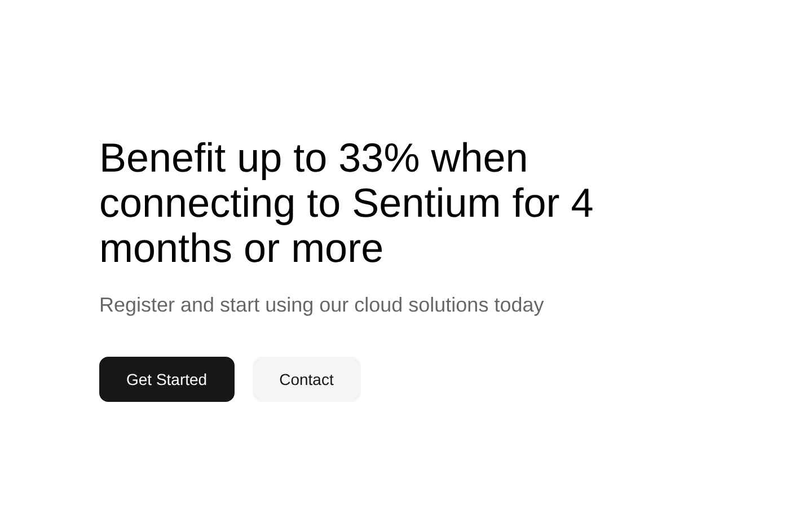Click the number "4" in the headline

[x=582, y=203]
